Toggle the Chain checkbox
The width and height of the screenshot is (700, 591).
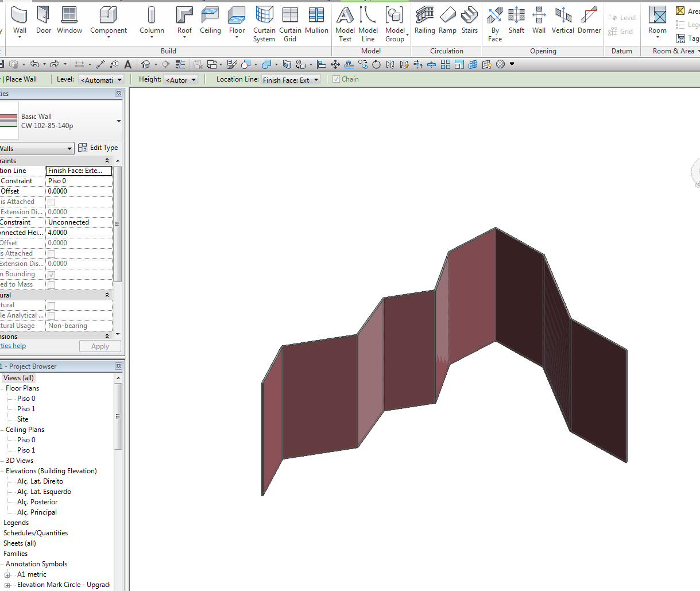point(337,79)
